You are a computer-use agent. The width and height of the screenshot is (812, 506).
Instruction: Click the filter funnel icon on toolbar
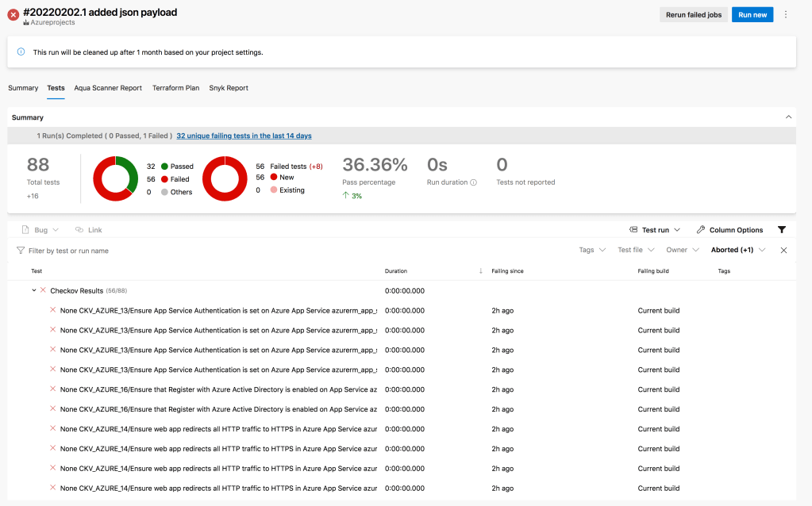tap(782, 230)
